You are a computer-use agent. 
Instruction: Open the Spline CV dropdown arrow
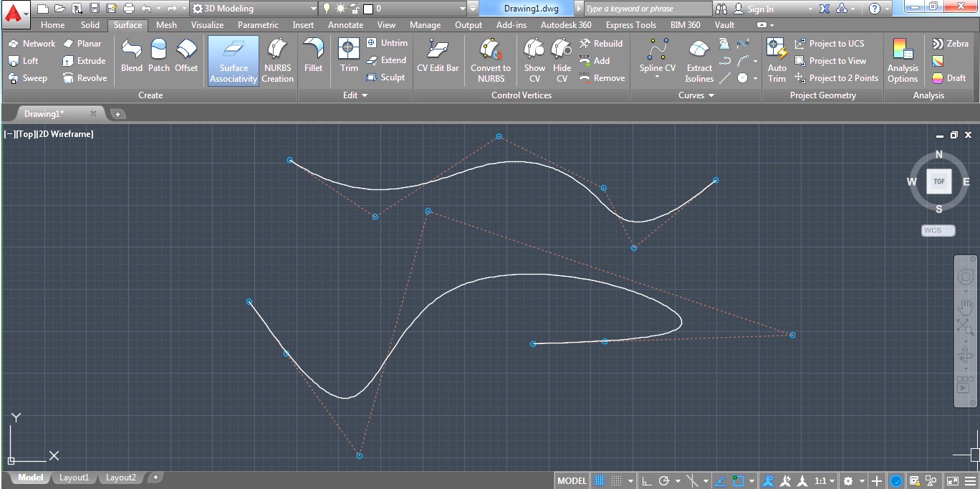click(657, 77)
